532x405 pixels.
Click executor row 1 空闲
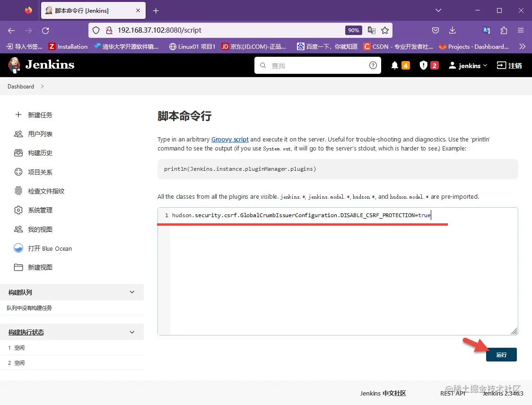click(71, 347)
